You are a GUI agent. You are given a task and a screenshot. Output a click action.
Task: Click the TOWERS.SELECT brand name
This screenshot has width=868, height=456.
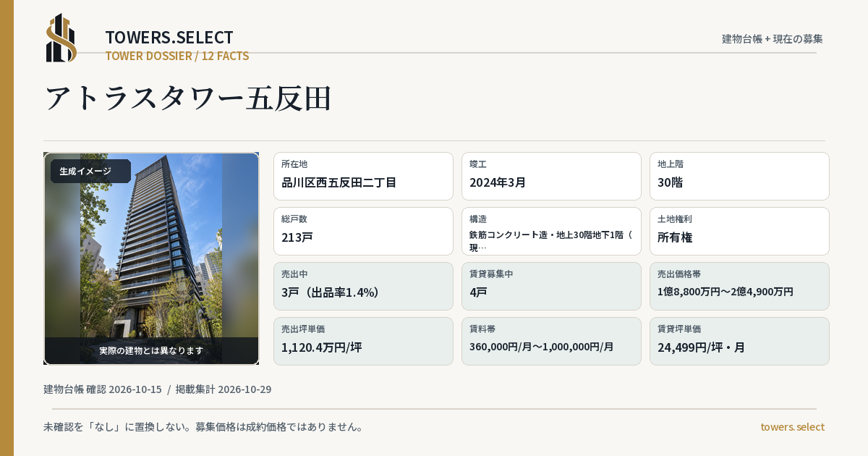(169, 38)
